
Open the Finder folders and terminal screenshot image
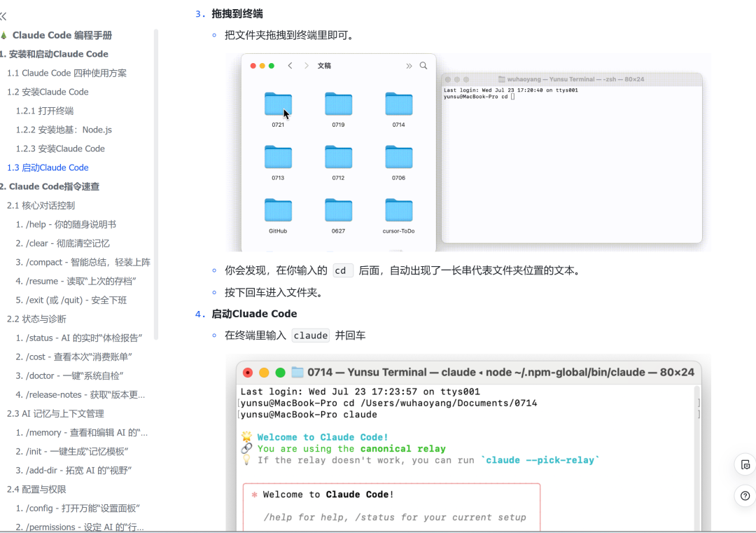click(468, 153)
